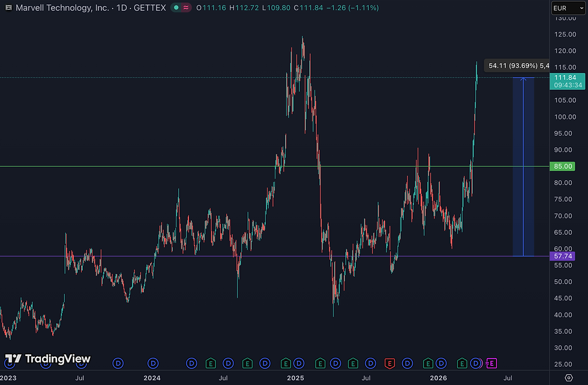Click the red earnings marker on the timeline
The width and height of the screenshot is (588, 385).
(x=389, y=363)
